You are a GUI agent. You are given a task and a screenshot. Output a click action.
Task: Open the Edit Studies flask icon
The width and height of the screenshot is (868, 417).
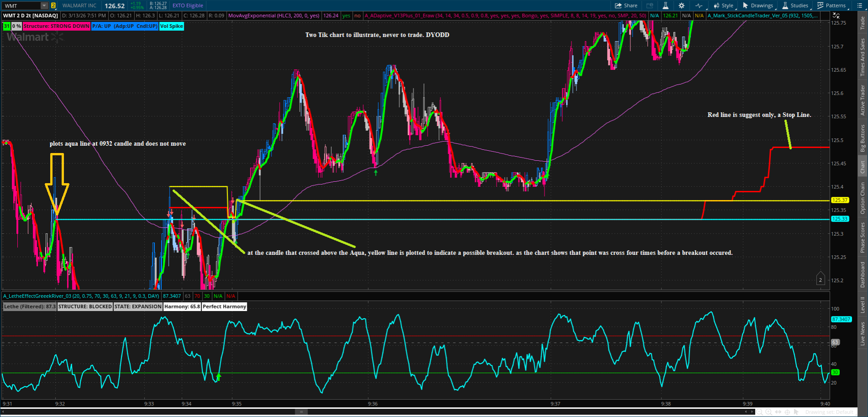click(665, 5)
